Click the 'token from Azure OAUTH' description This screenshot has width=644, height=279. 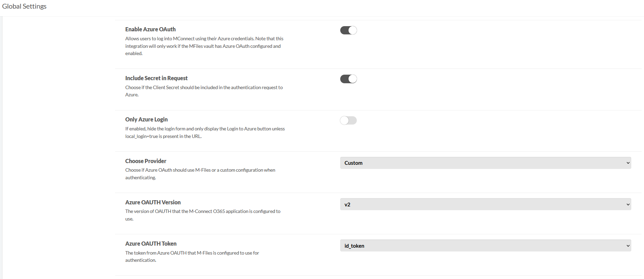pyautogui.click(x=192, y=253)
